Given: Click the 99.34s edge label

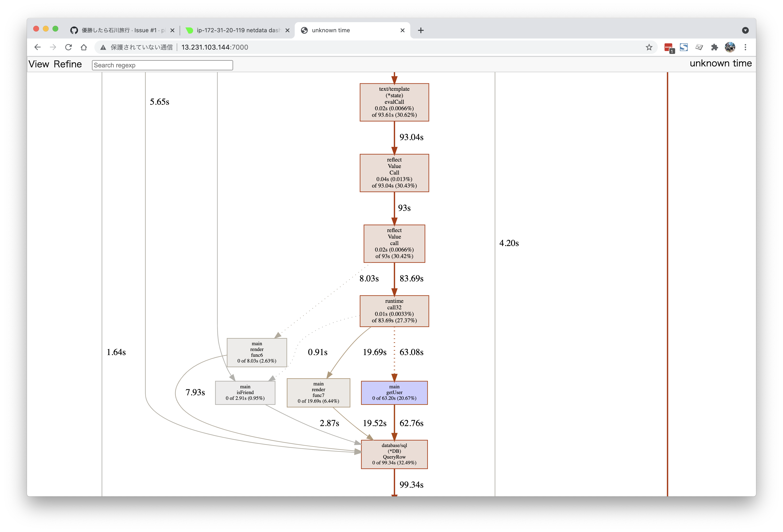Looking at the screenshot, I should (411, 485).
